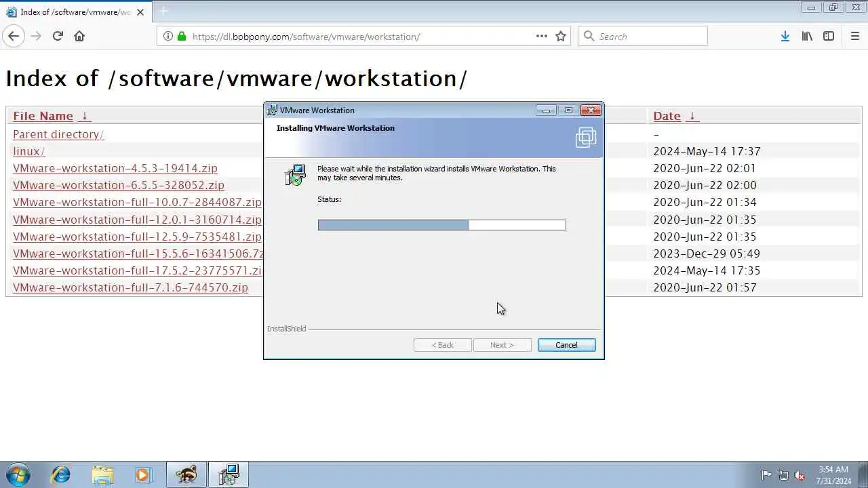Open the Firefox hamburger menu

click(x=854, y=37)
